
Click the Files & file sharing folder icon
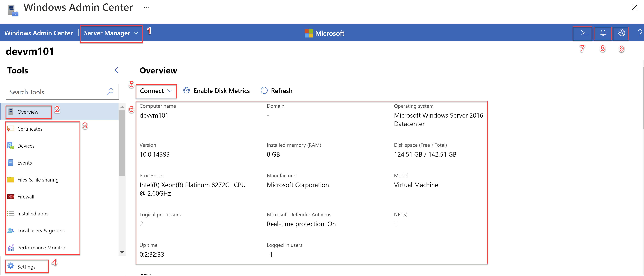tap(11, 180)
